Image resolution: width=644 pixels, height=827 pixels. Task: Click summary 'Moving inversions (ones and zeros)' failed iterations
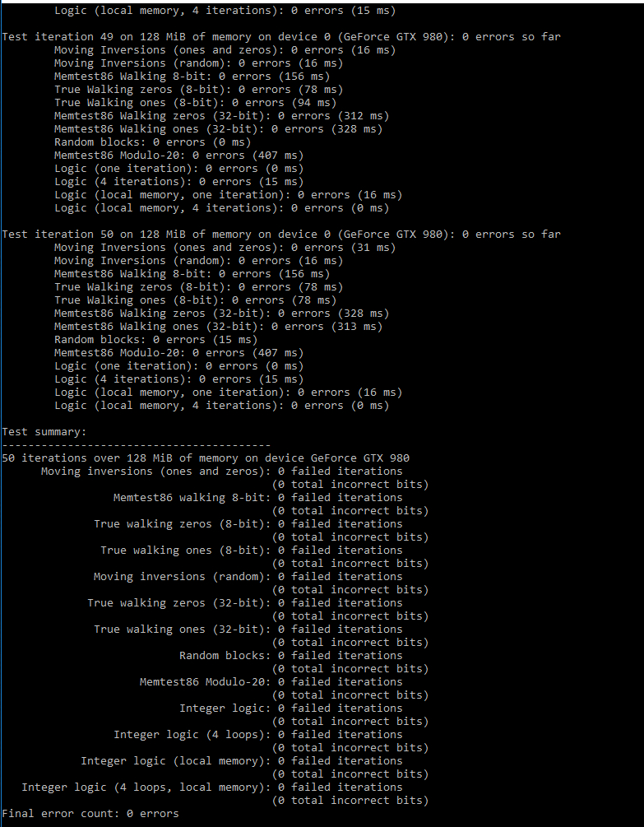click(222, 472)
